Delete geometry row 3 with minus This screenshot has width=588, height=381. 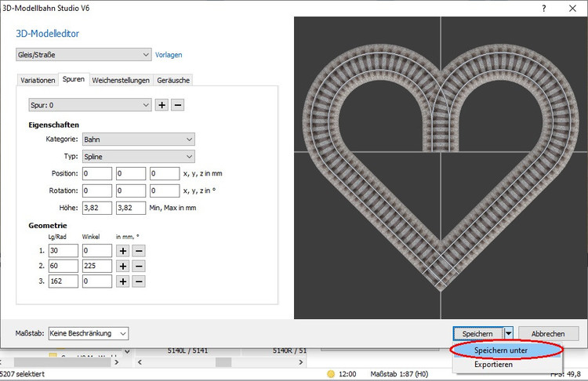(138, 281)
